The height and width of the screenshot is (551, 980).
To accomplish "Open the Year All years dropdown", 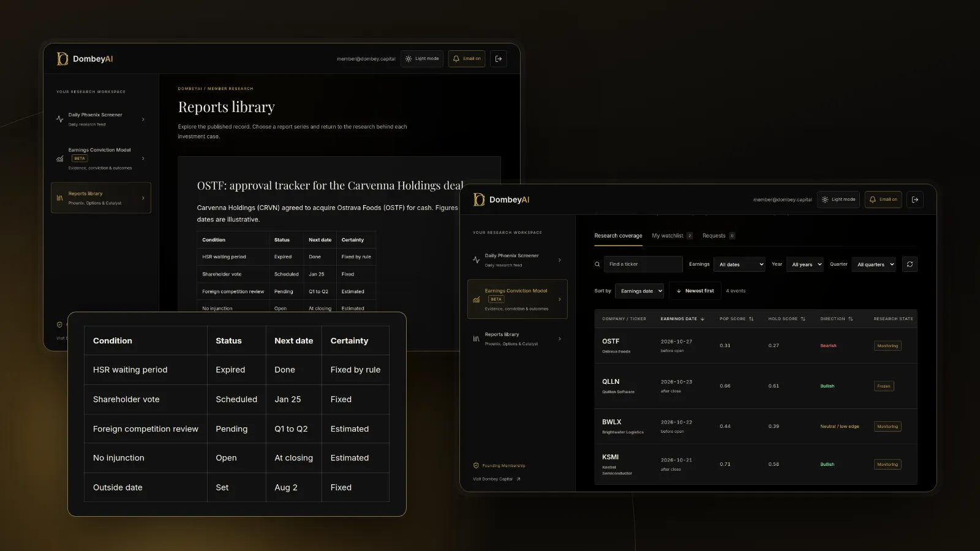I will click(x=805, y=264).
